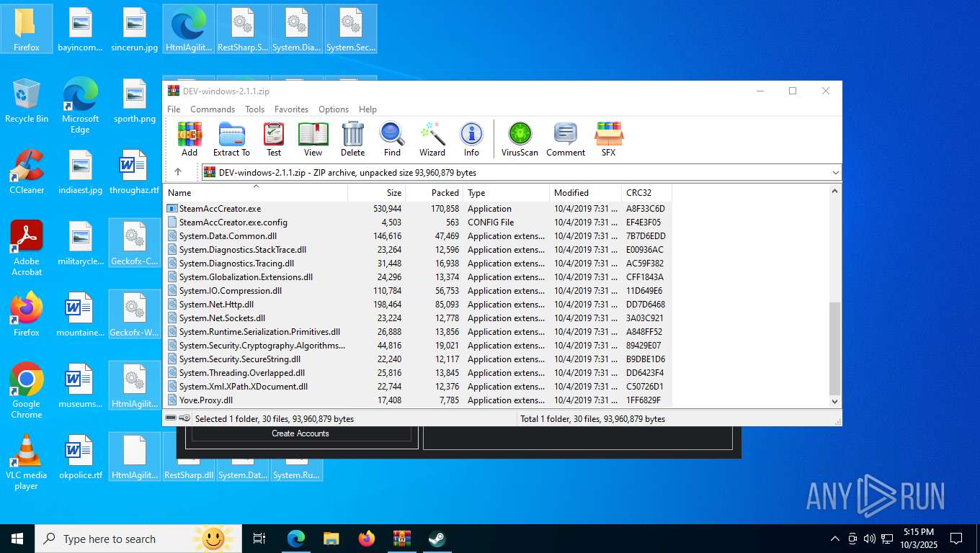The height and width of the screenshot is (553, 980).
Task: Select the okpolice.rtf desktop document
Action: point(81,458)
